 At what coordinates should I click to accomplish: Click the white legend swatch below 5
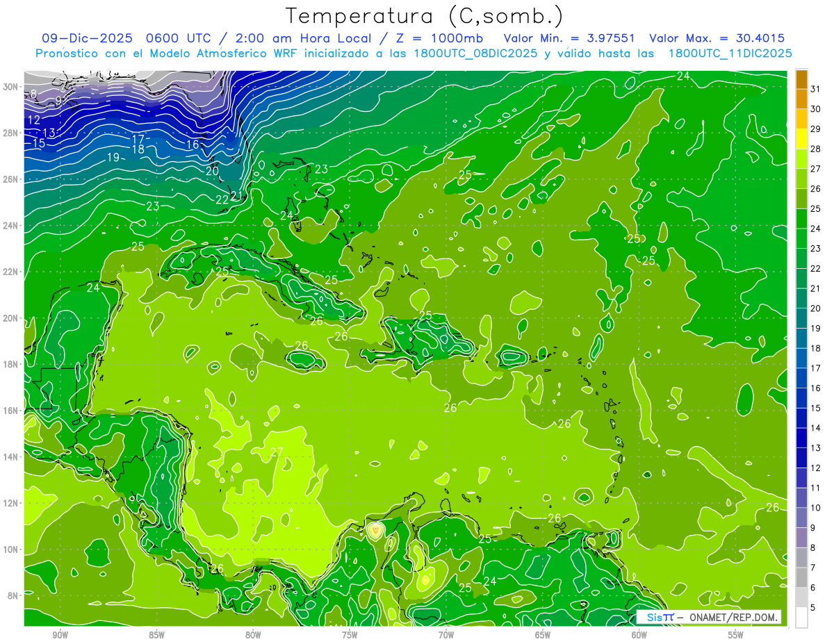click(801, 617)
